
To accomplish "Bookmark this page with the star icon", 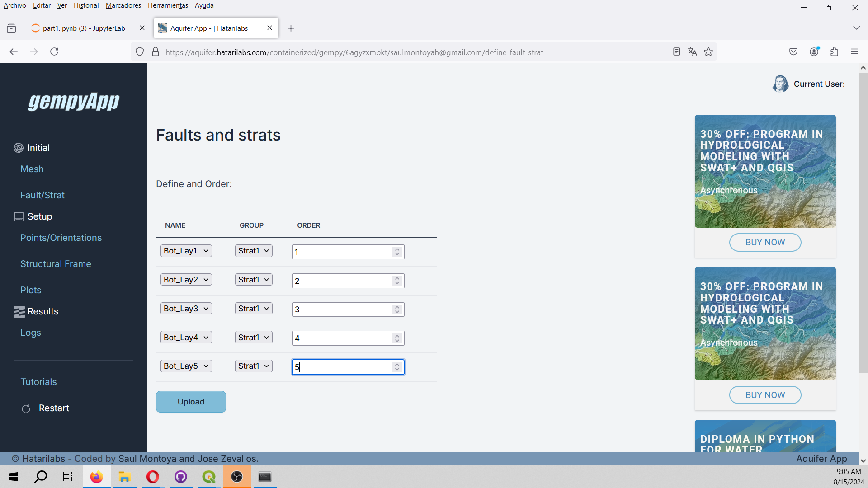I will point(708,52).
